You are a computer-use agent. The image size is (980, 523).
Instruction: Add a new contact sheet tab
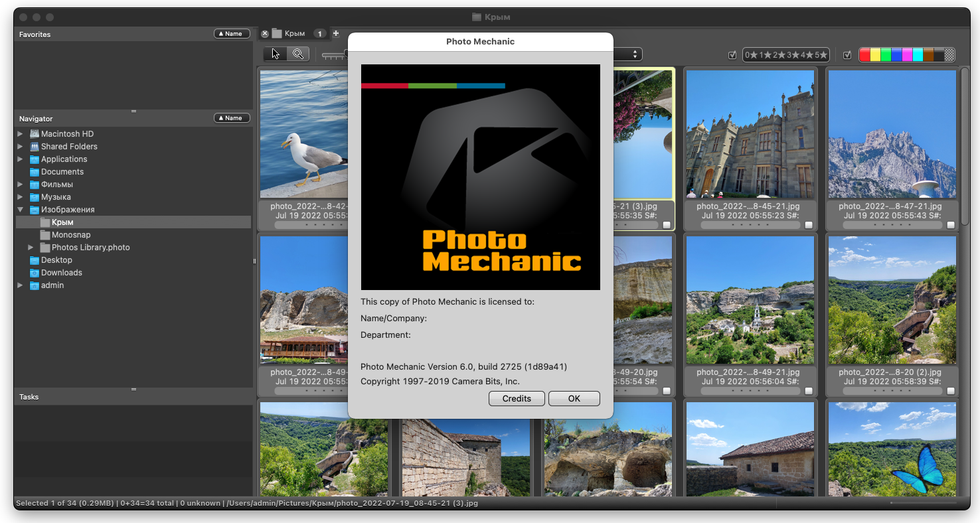(x=336, y=33)
